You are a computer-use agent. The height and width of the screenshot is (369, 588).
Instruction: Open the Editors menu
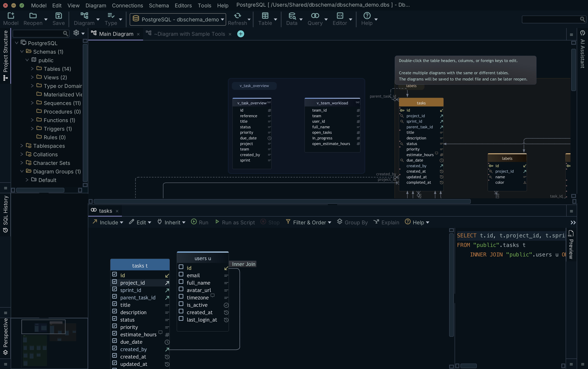click(x=183, y=5)
